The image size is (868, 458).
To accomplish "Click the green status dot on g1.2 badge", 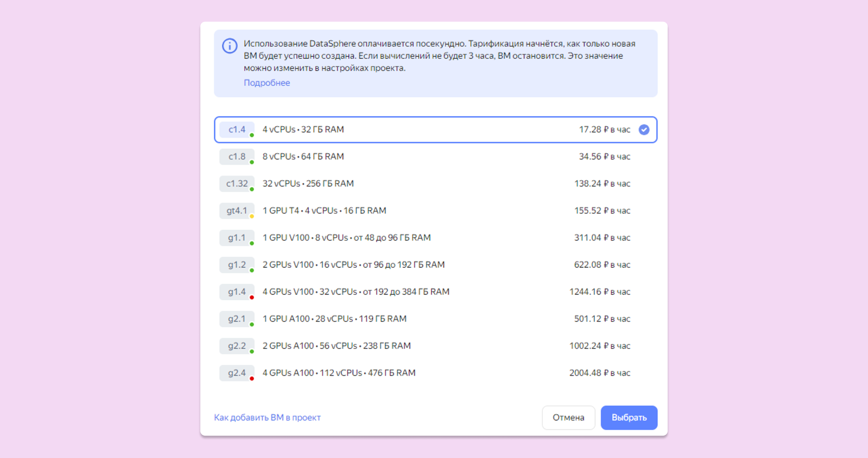I will (252, 270).
